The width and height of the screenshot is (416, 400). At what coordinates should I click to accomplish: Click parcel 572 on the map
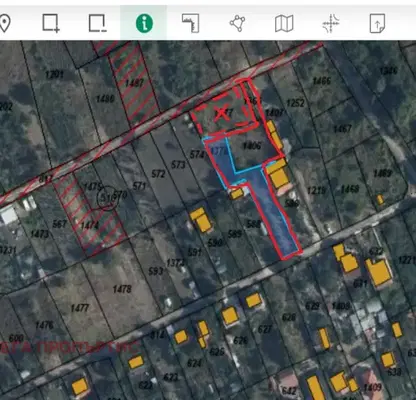(x=158, y=174)
